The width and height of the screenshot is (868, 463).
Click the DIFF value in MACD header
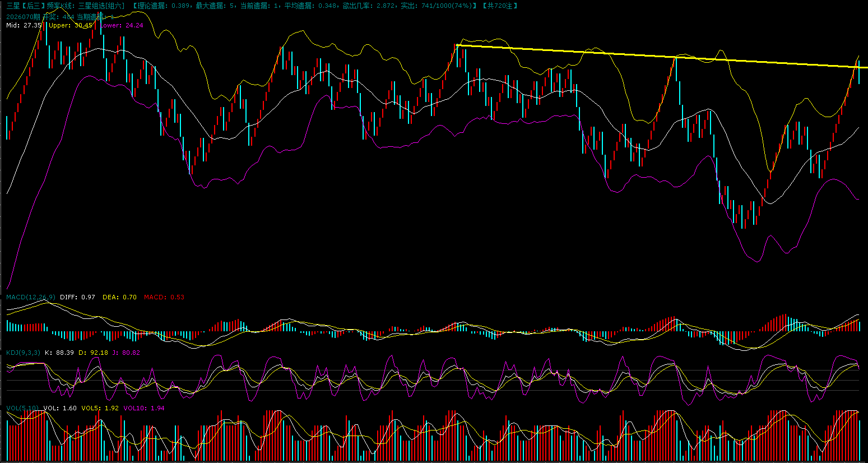click(77, 297)
